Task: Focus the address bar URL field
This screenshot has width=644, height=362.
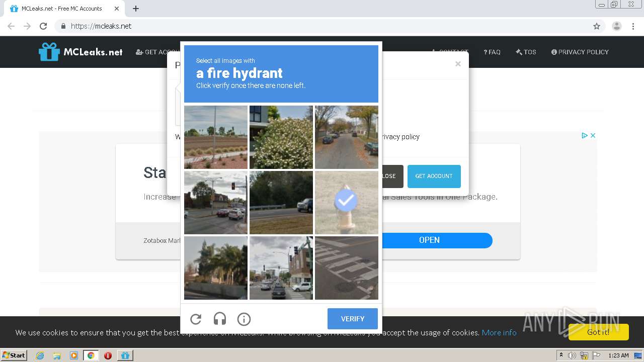Action: (x=322, y=26)
